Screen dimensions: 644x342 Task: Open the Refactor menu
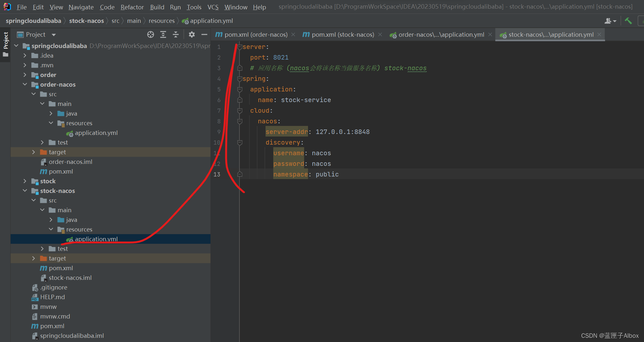[132, 7]
